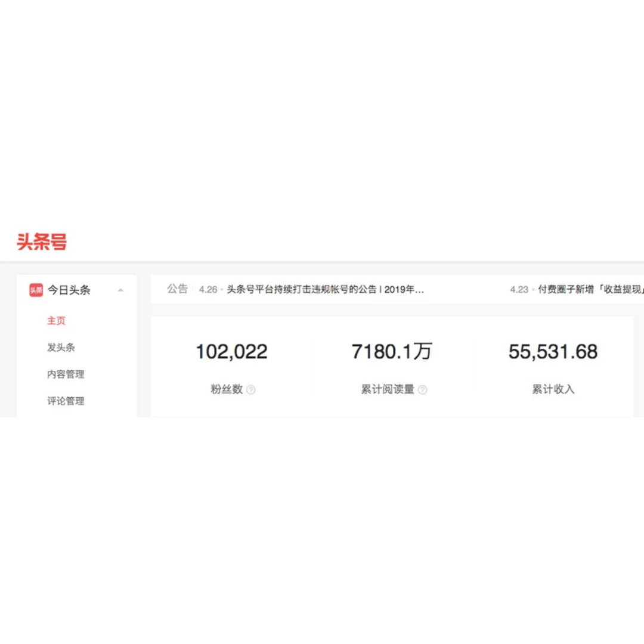Screen dimensions: 644x644
Task: Click the 4.26 announcement date
Action: [x=208, y=290]
